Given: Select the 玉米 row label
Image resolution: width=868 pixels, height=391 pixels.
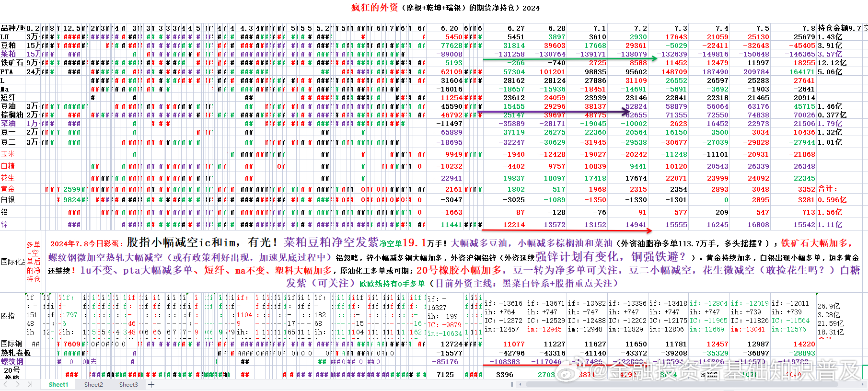Looking at the screenshot, I should [12, 154].
